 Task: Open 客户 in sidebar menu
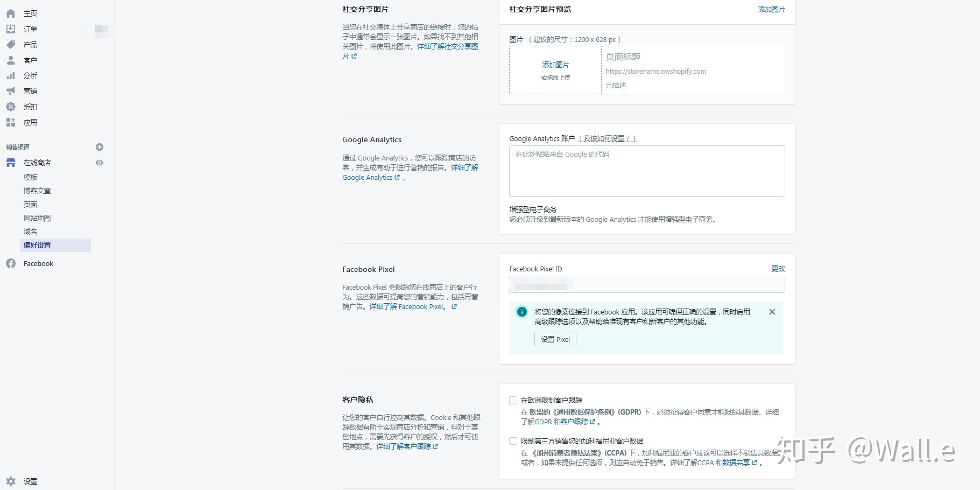[31, 60]
